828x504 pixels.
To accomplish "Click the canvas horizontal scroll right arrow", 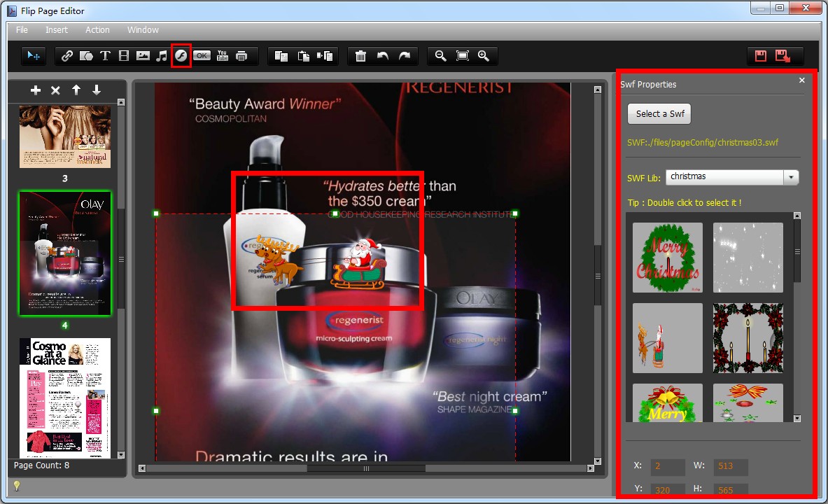I will [590, 468].
